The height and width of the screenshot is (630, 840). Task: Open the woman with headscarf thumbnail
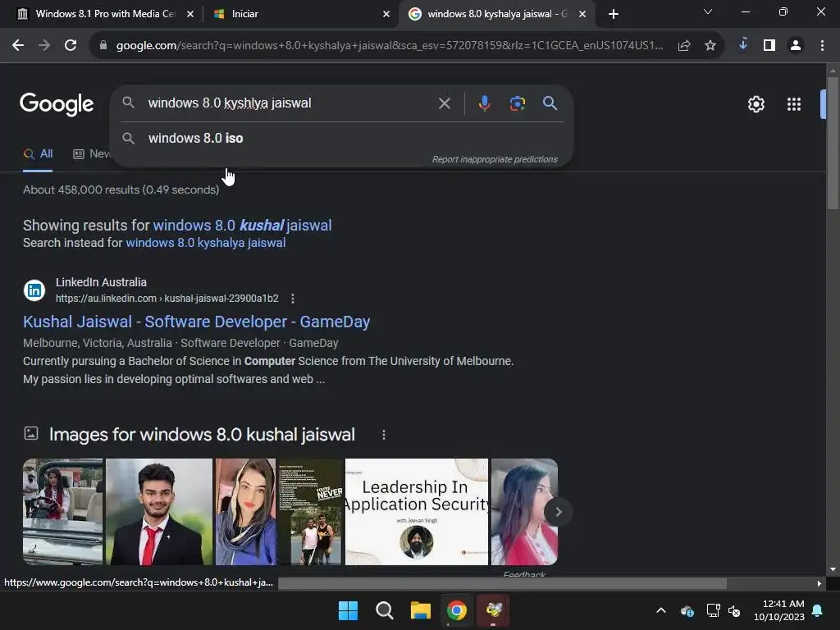click(x=245, y=512)
